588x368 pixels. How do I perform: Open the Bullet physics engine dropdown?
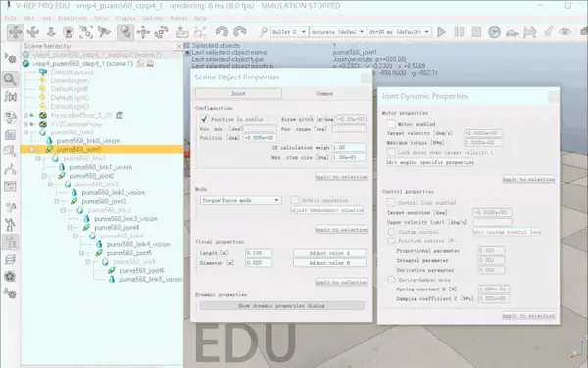289,32
